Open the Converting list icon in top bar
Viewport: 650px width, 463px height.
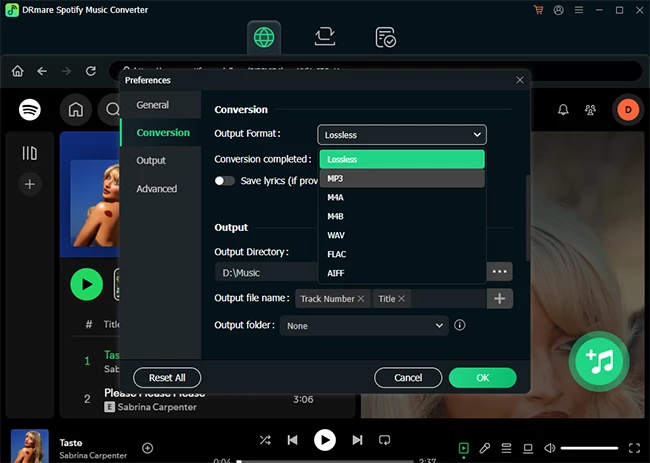325,37
